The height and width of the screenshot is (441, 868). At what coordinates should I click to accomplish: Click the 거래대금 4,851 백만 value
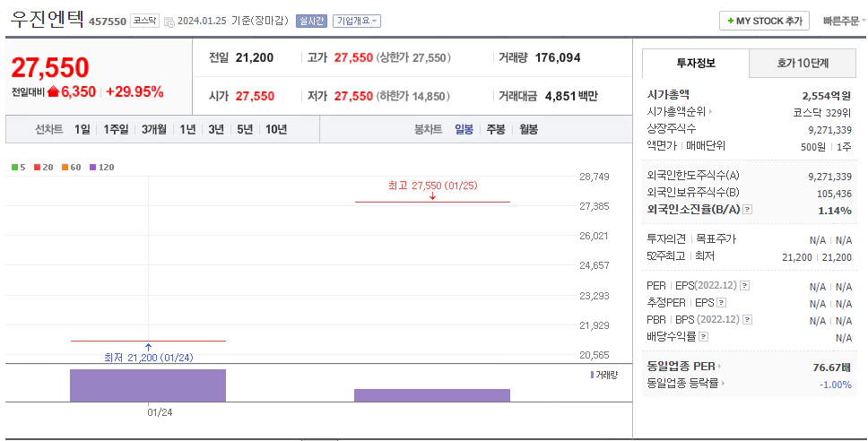(571, 96)
